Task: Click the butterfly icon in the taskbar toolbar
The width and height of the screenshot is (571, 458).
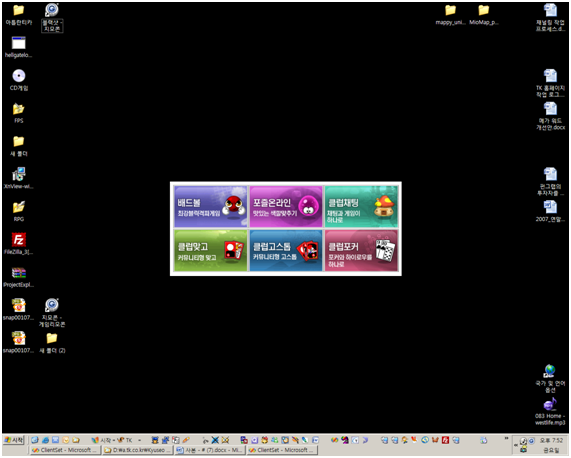Action: [435, 440]
